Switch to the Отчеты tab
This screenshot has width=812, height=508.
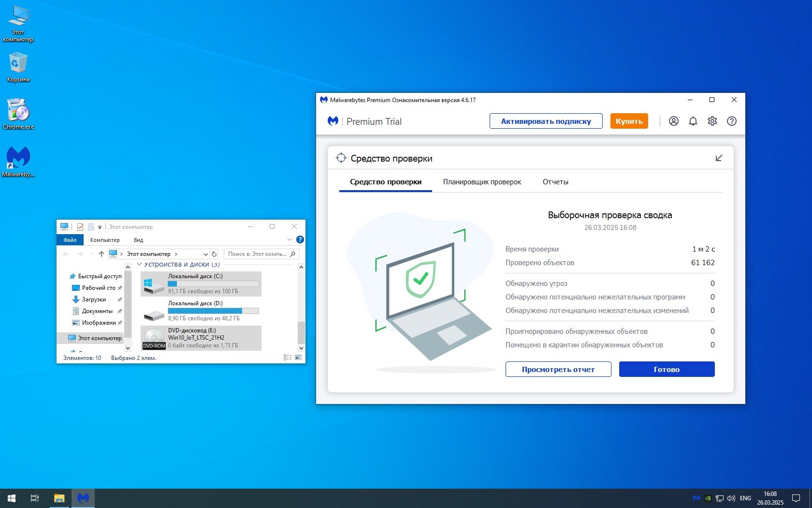pyautogui.click(x=555, y=182)
